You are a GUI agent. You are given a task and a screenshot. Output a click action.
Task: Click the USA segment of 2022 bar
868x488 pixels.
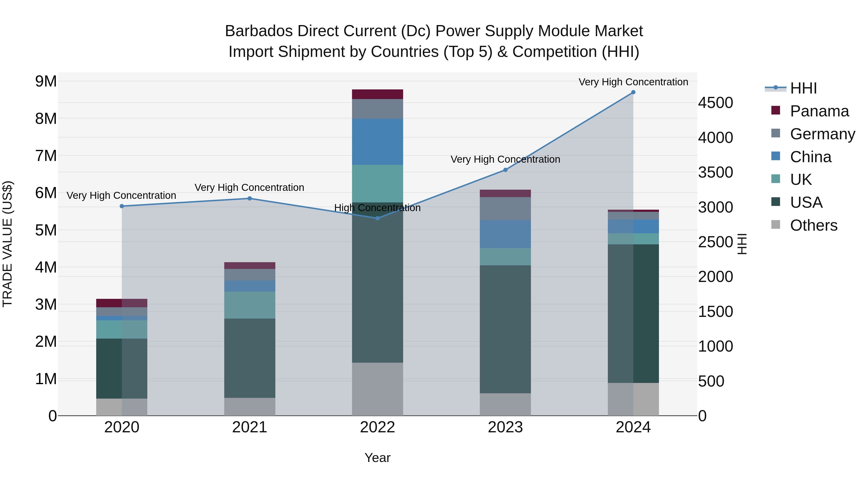(x=377, y=283)
